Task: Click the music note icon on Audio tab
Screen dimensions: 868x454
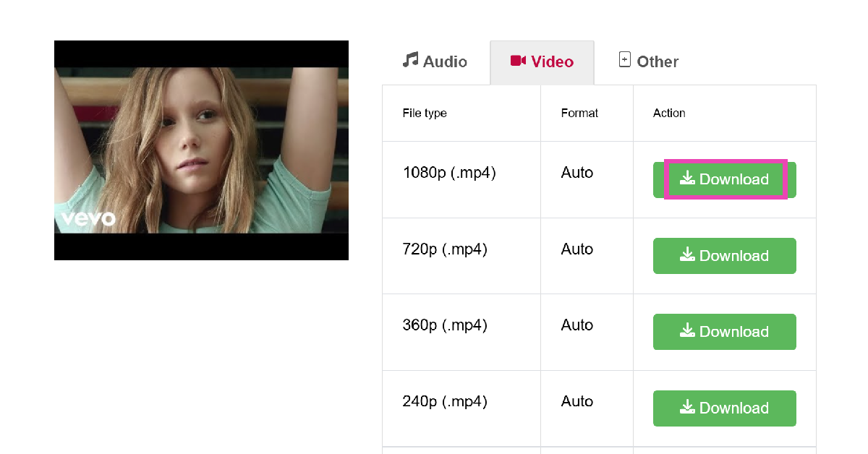Action: point(410,60)
